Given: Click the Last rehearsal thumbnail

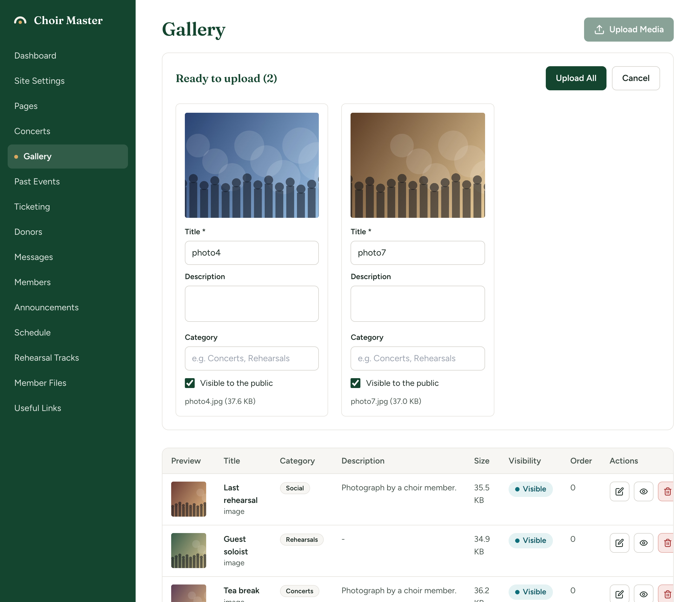Looking at the screenshot, I should [x=188, y=499].
